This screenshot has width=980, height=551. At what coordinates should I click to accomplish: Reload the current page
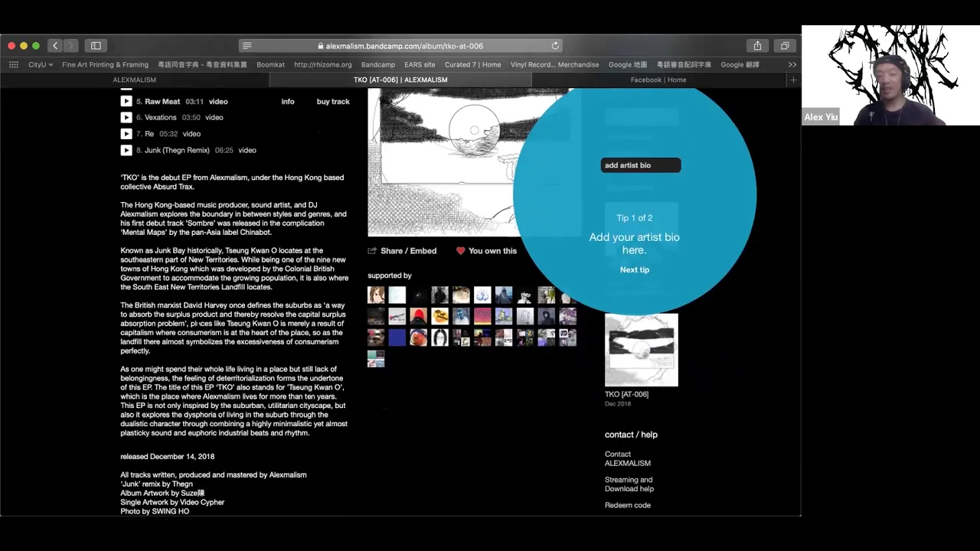555,46
